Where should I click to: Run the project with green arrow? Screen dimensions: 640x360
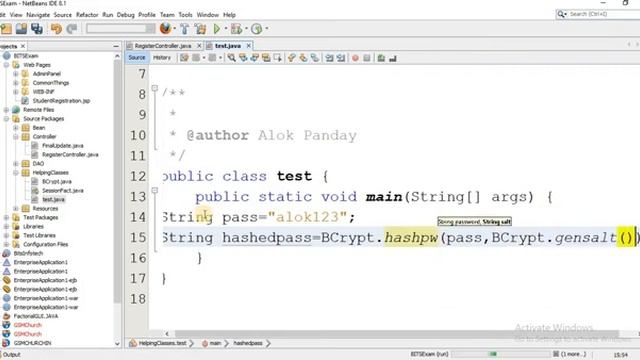(217, 29)
